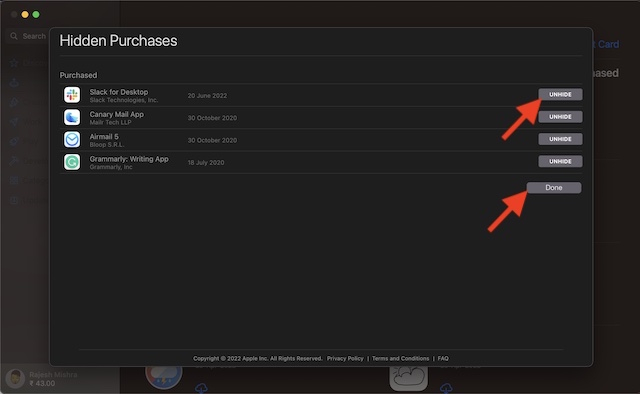
Task: Click 'Grammarly, Inc' developer text
Action: tap(111, 167)
